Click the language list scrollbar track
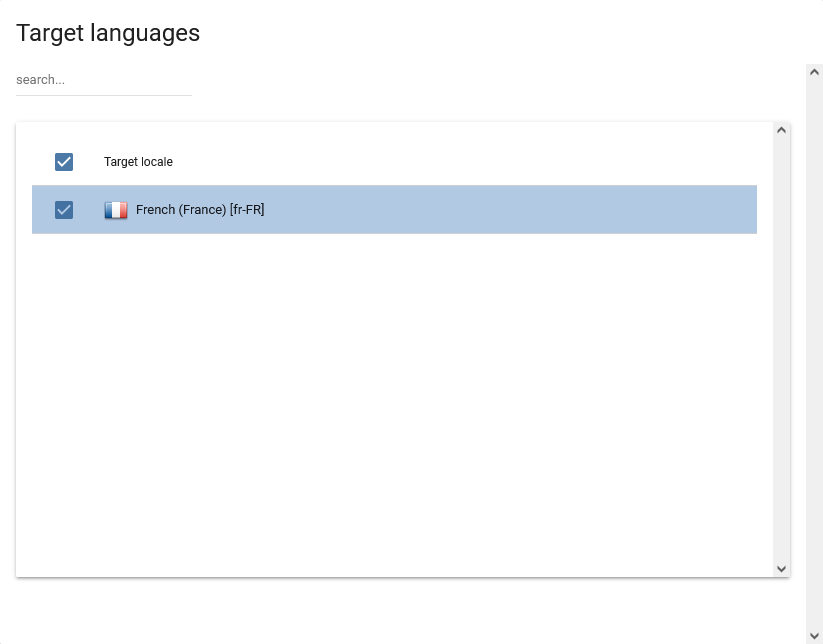 click(782, 350)
